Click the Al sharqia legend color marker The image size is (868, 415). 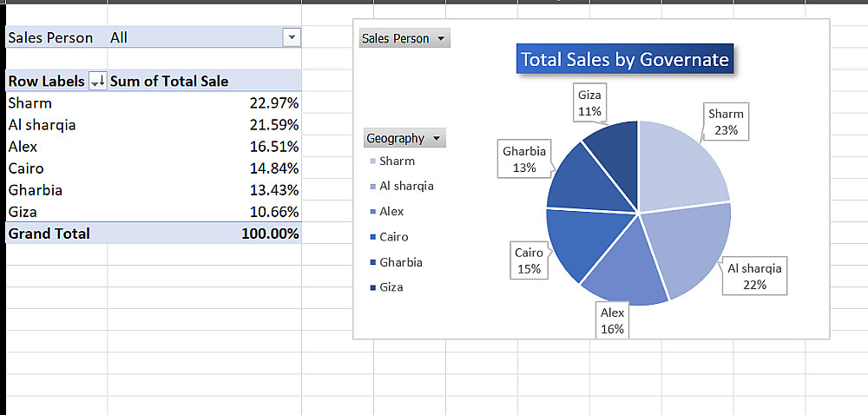372,187
